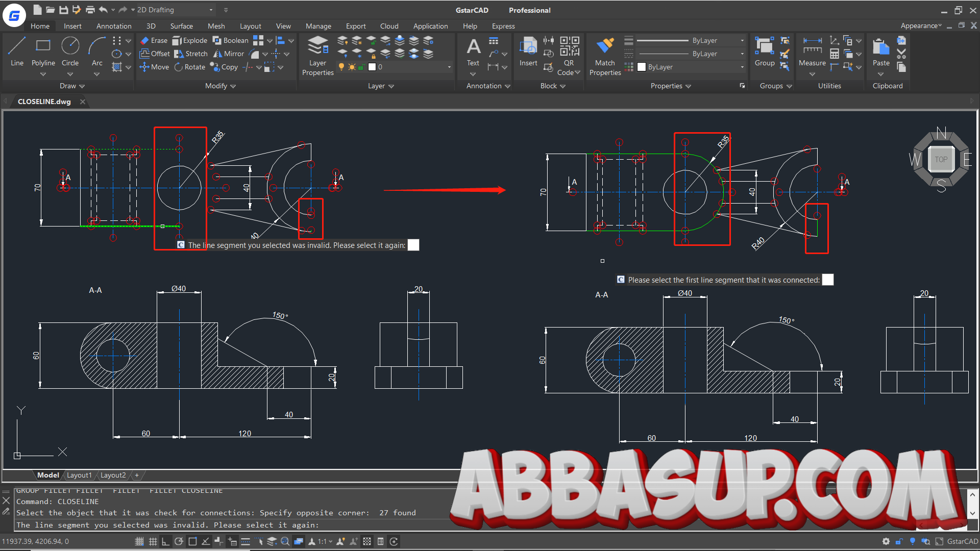Toggle ortho mode in status bar
Viewport: 980px width, 551px height.
pyautogui.click(x=165, y=541)
